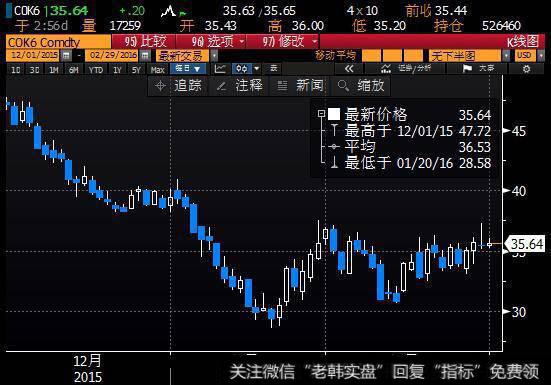Select the YTD time range button
551x385 pixels.
[x=95, y=70]
